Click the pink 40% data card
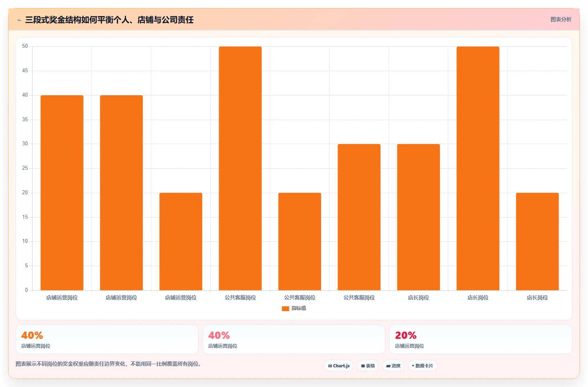The width and height of the screenshot is (588, 387). pos(294,339)
